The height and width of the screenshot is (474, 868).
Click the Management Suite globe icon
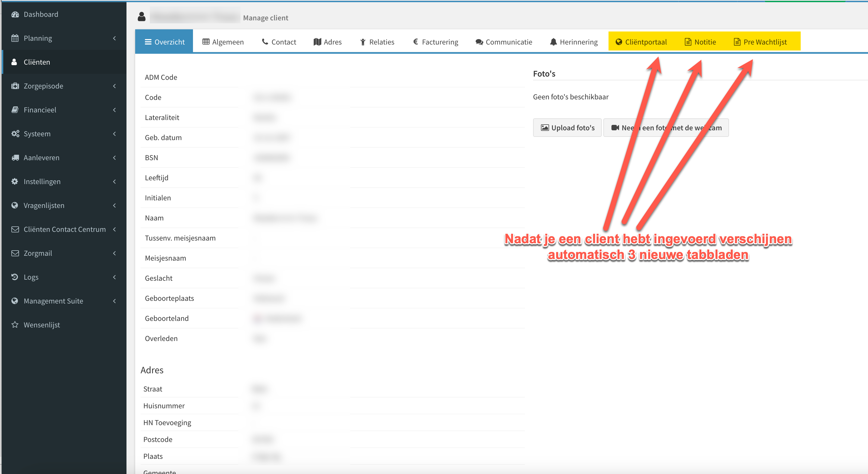14,301
